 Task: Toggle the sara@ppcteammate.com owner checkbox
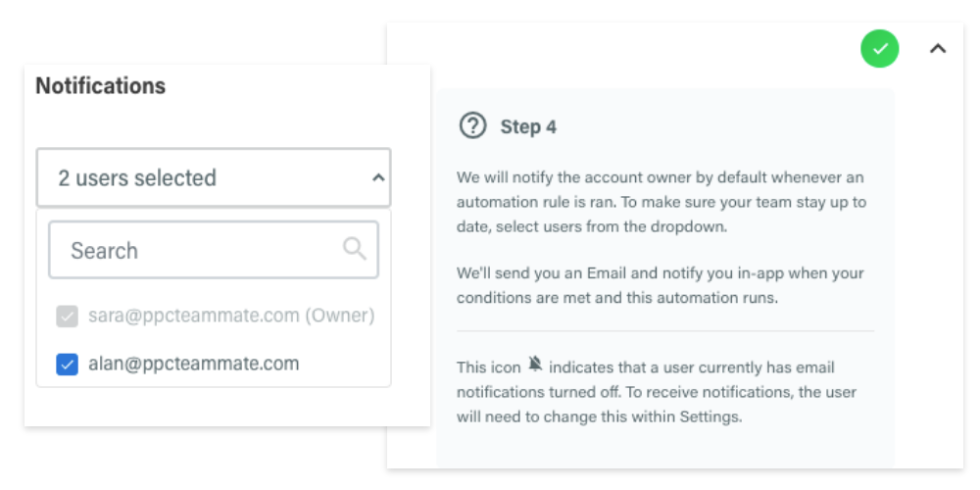click(x=67, y=317)
